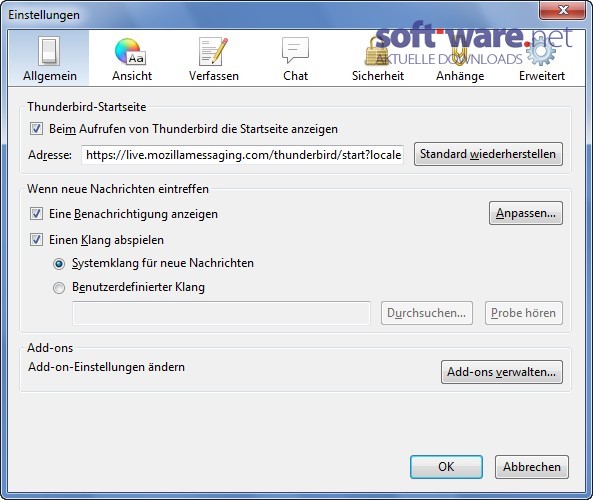
Task: Confirm settings with OK
Action: [446, 467]
